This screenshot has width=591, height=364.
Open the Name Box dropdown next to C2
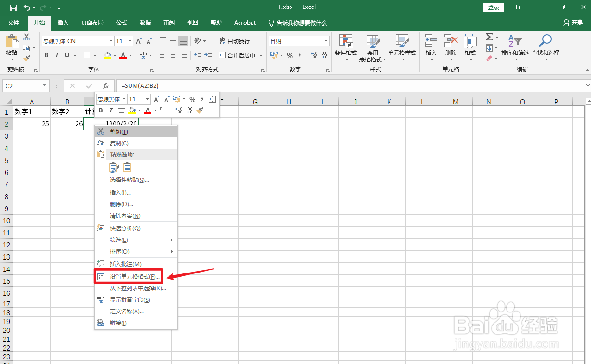coord(45,86)
